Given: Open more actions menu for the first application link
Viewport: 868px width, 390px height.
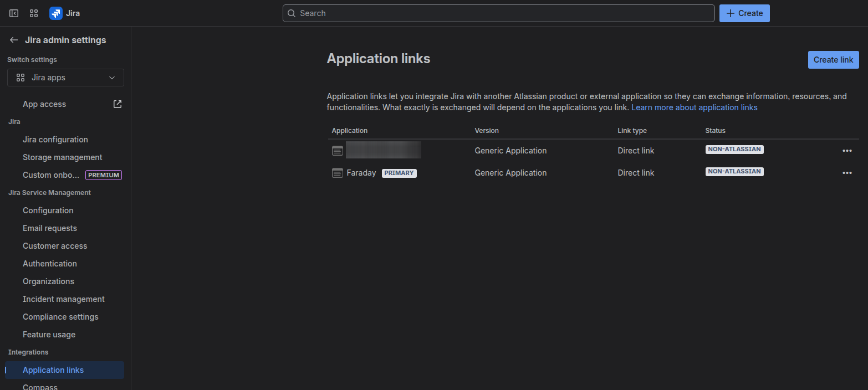Looking at the screenshot, I should [846, 151].
